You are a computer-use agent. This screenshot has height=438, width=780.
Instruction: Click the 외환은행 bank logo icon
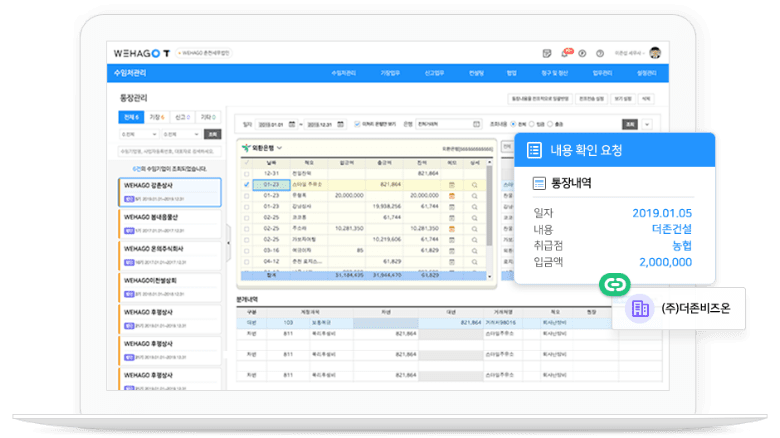(246, 148)
